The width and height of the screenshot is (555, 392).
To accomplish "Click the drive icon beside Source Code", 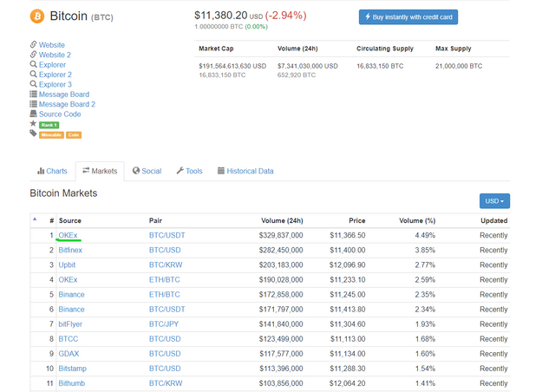I will click(33, 114).
